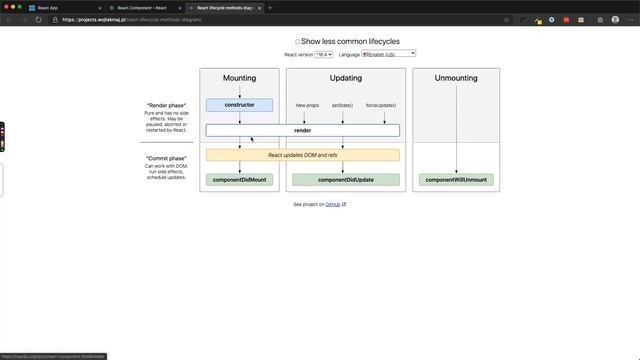
Task: Follow the GitHub project link
Action: [x=333, y=204]
